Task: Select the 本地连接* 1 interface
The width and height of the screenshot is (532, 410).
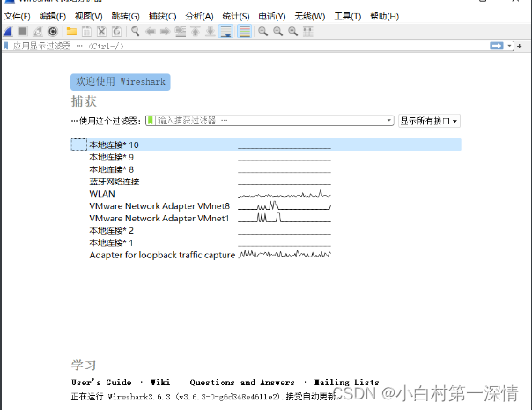Action: 266,242
